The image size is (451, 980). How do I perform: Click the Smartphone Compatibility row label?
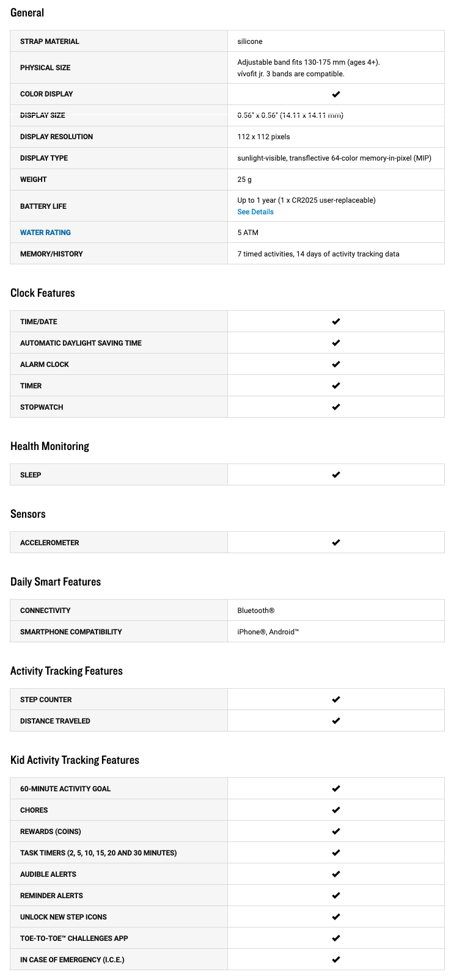click(71, 632)
